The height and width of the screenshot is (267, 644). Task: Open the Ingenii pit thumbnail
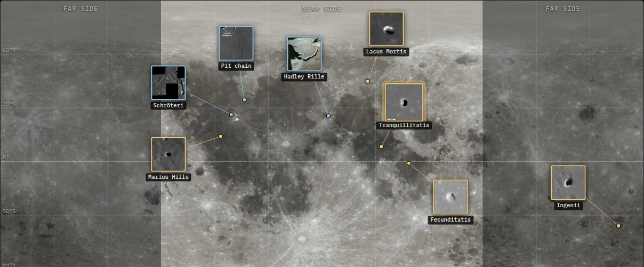(x=568, y=183)
